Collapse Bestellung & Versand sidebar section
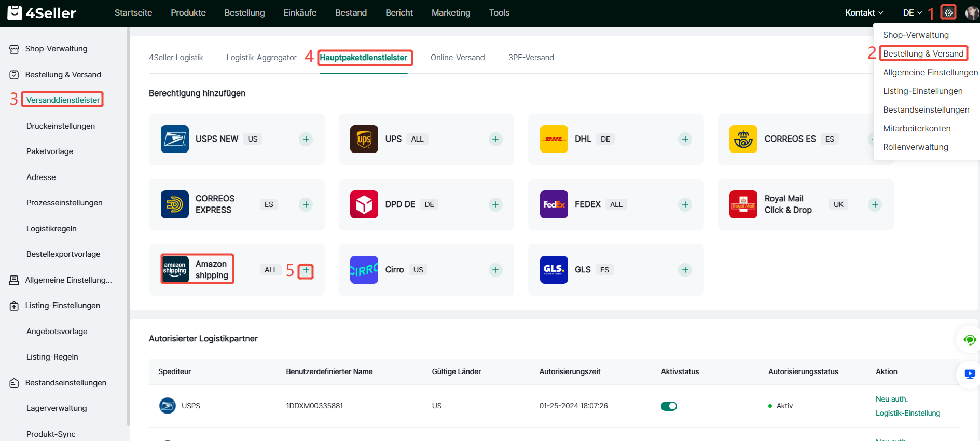 pyautogui.click(x=63, y=75)
